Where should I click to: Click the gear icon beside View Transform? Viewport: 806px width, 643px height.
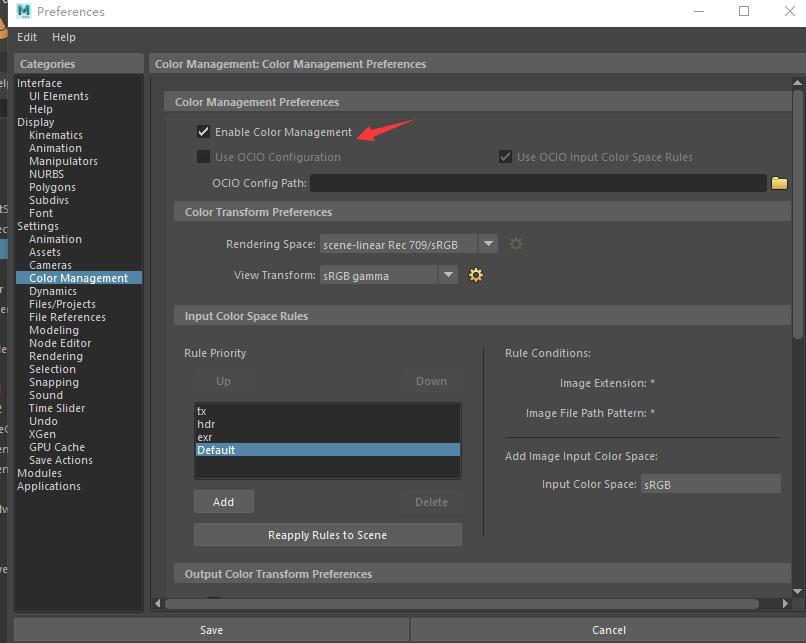(476, 275)
